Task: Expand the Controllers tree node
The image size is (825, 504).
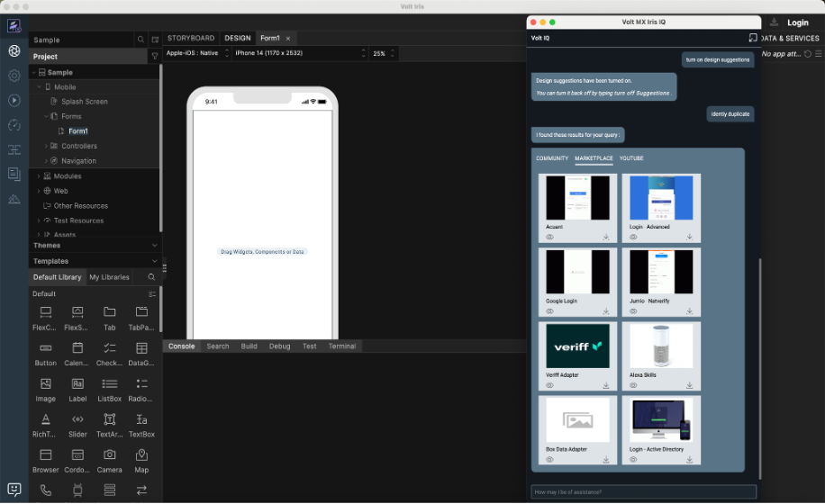Action: [x=46, y=146]
